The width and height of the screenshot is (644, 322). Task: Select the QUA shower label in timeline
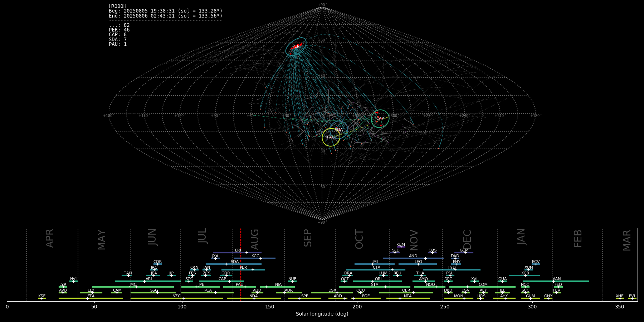[503, 279]
